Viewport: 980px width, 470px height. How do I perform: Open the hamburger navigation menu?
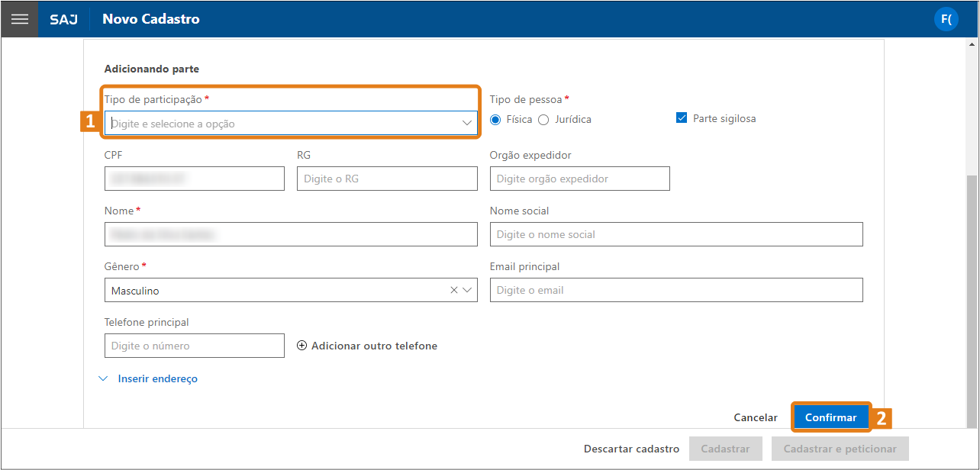click(x=19, y=19)
